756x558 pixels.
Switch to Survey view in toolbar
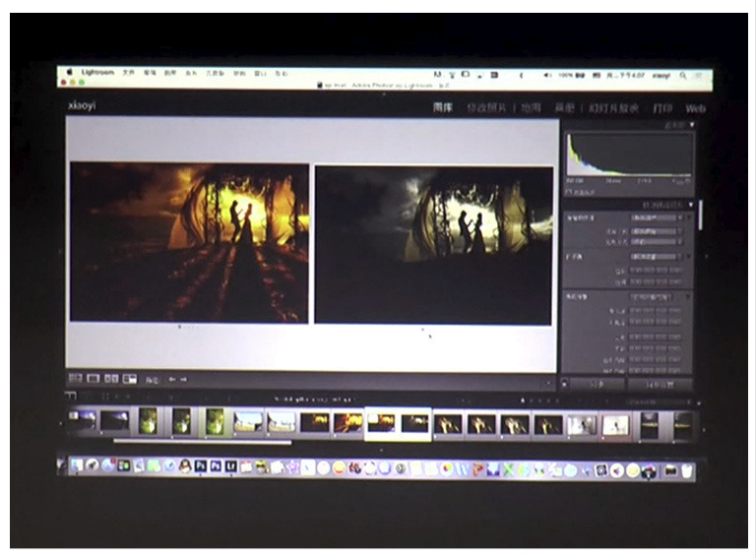pyautogui.click(x=130, y=379)
